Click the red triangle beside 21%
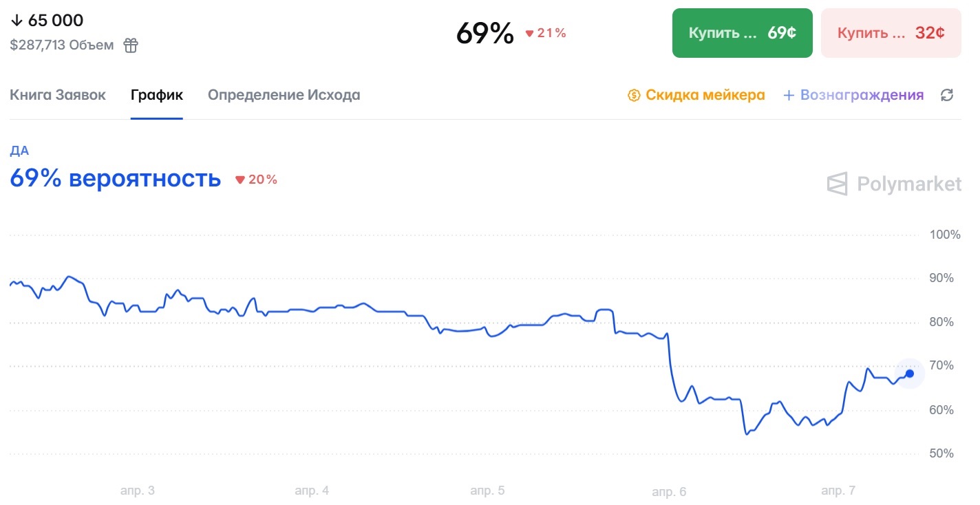This screenshot has width=980, height=505. click(529, 33)
